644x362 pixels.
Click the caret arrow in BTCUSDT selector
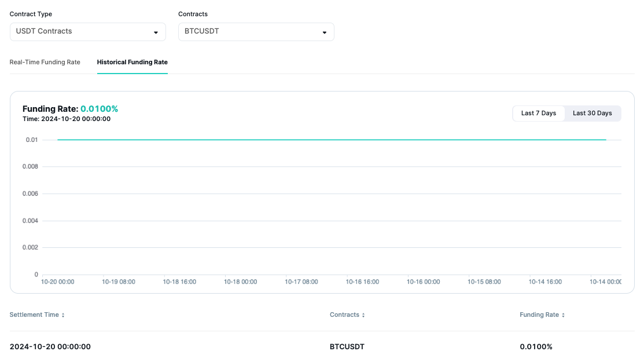coord(324,32)
